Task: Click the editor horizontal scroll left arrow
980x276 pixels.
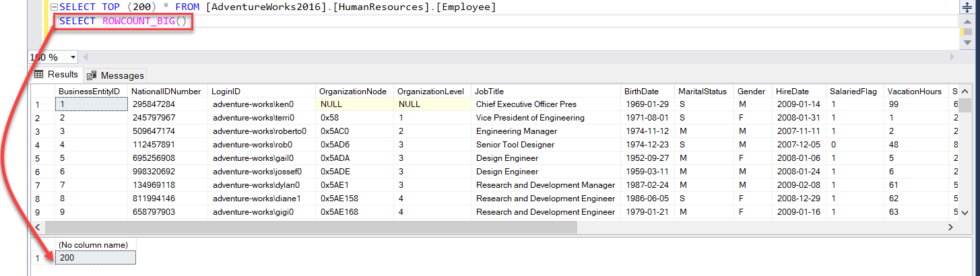Action: pyautogui.click(x=86, y=57)
